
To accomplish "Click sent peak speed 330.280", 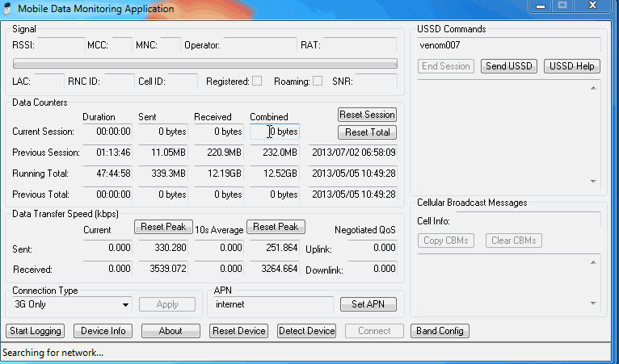I will [x=163, y=248].
